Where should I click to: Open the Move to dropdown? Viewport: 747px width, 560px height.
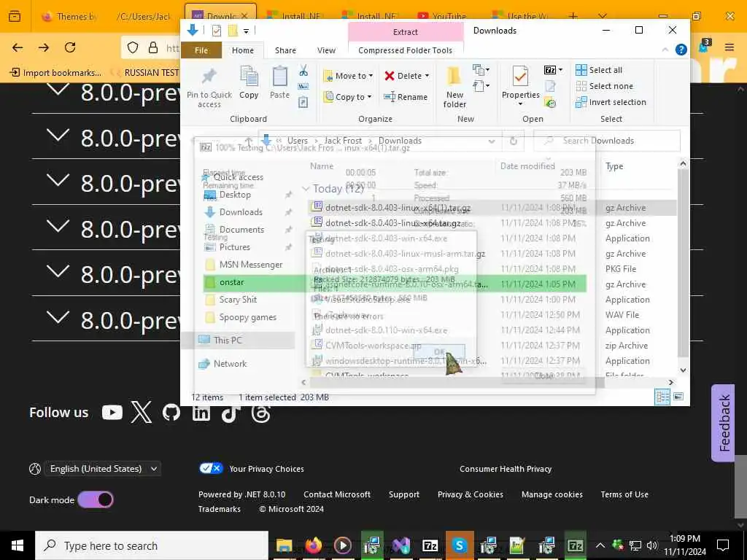coord(348,76)
